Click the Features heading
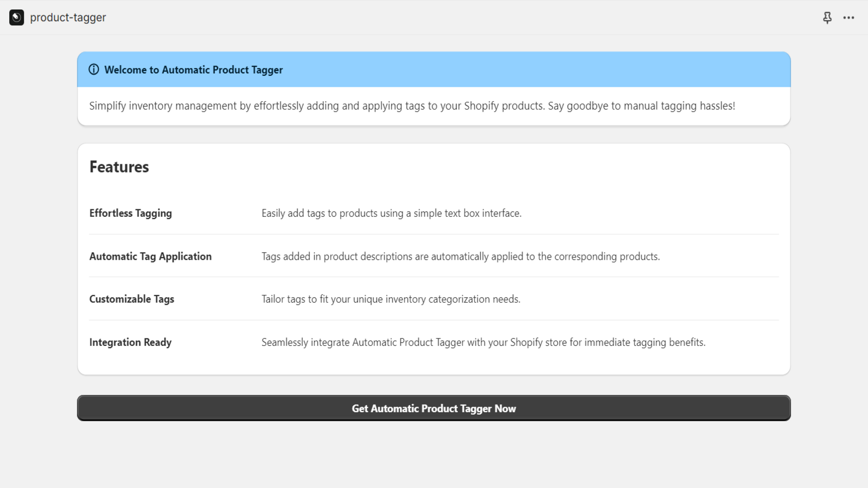 [119, 167]
